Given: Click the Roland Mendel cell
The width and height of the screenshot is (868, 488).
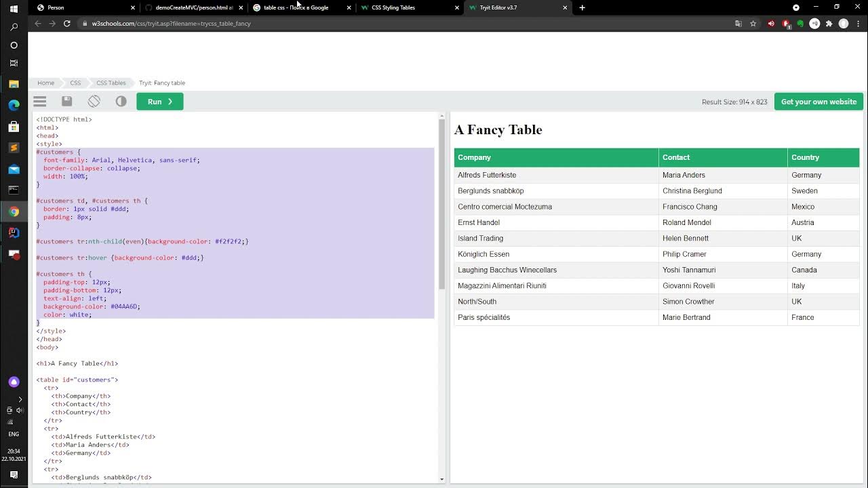Looking at the screenshot, I should pyautogui.click(x=723, y=222).
